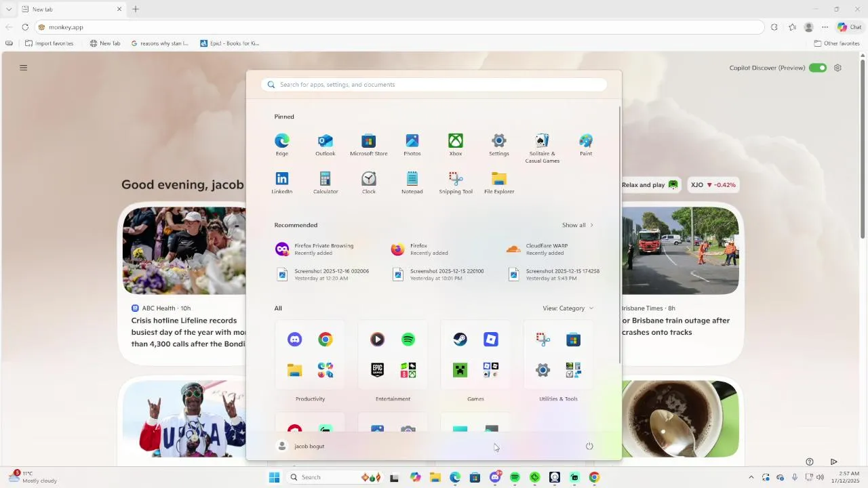Screen dimensions: 868x488
Task: Open the pinned Clock app
Action: pyautogui.click(x=369, y=182)
